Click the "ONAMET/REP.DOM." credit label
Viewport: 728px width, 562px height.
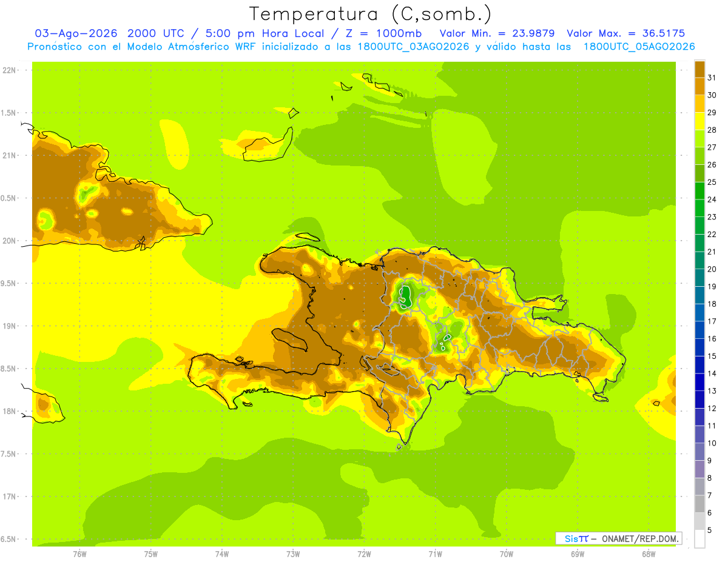click(x=639, y=538)
